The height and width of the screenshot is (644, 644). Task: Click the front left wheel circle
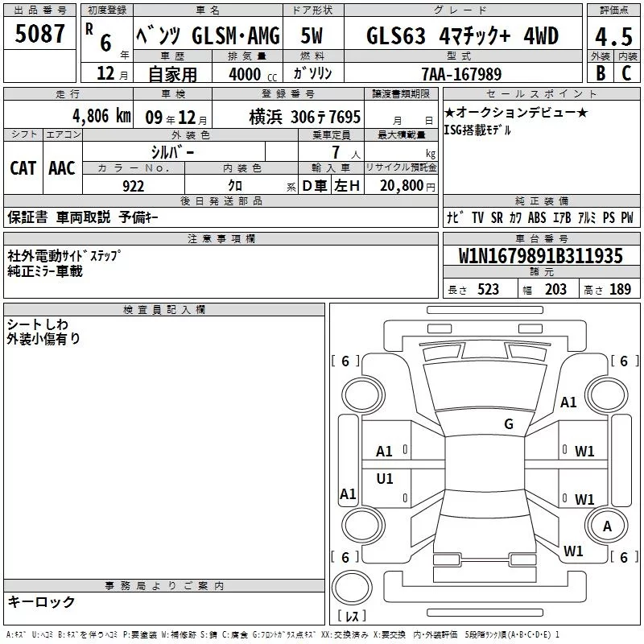(x=363, y=395)
